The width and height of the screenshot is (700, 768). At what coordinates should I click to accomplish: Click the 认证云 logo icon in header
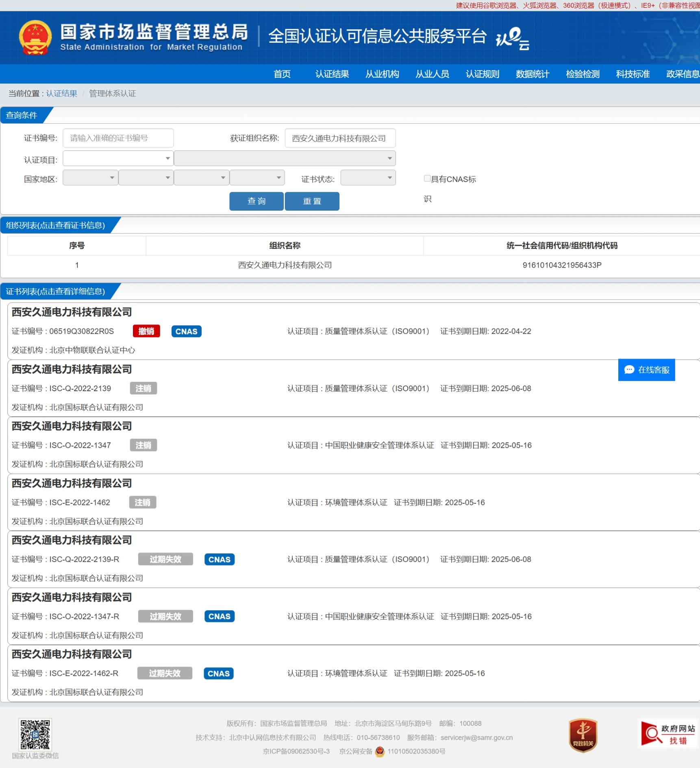pos(512,38)
